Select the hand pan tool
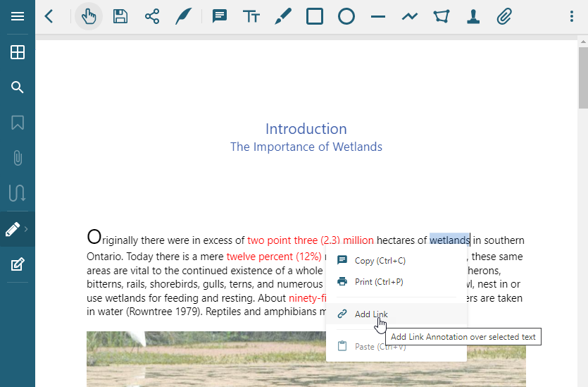The image size is (588, 387). (89, 16)
